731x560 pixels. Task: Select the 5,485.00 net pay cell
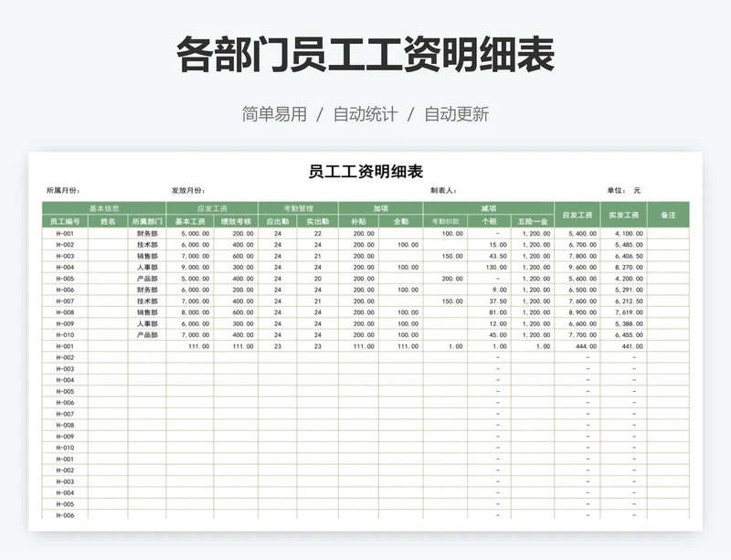coord(624,245)
